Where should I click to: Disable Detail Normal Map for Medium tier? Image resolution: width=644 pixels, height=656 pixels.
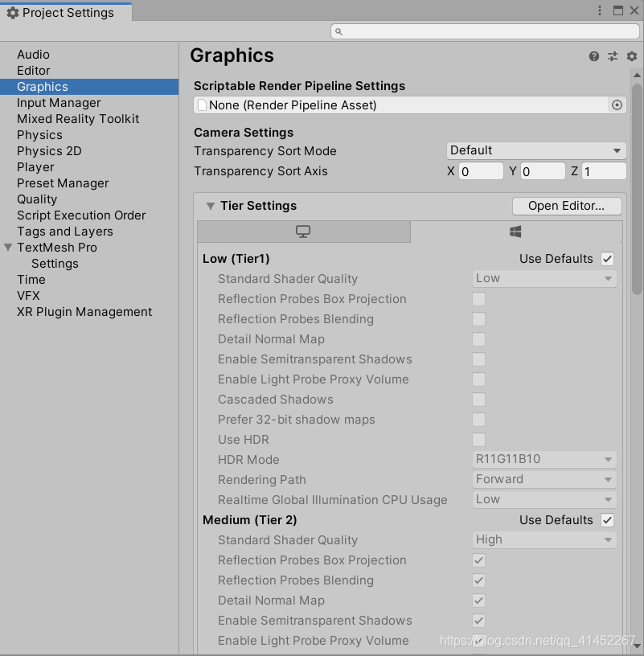tap(478, 601)
